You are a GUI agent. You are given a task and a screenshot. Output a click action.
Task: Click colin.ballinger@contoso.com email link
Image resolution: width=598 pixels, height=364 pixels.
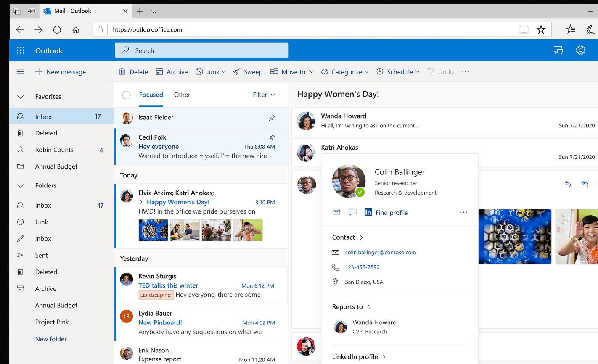pos(380,253)
